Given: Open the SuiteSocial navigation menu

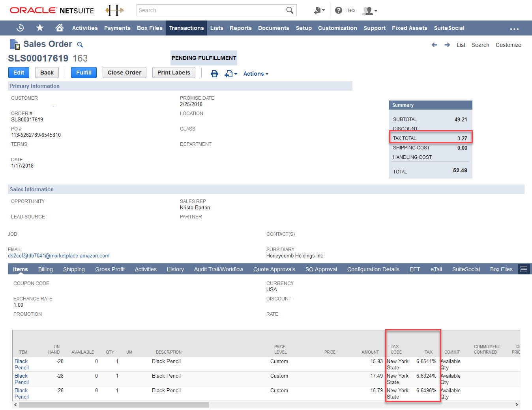Looking at the screenshot, I should click(449, 28).
